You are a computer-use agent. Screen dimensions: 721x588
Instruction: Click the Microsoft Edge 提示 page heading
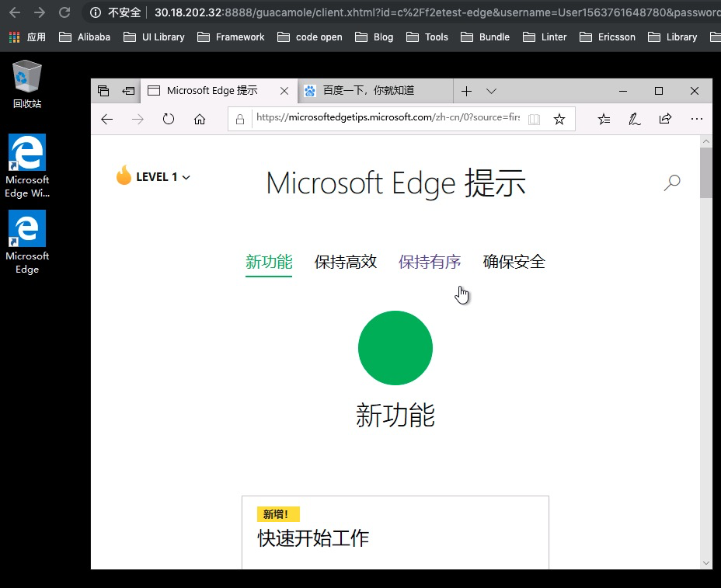395,183
